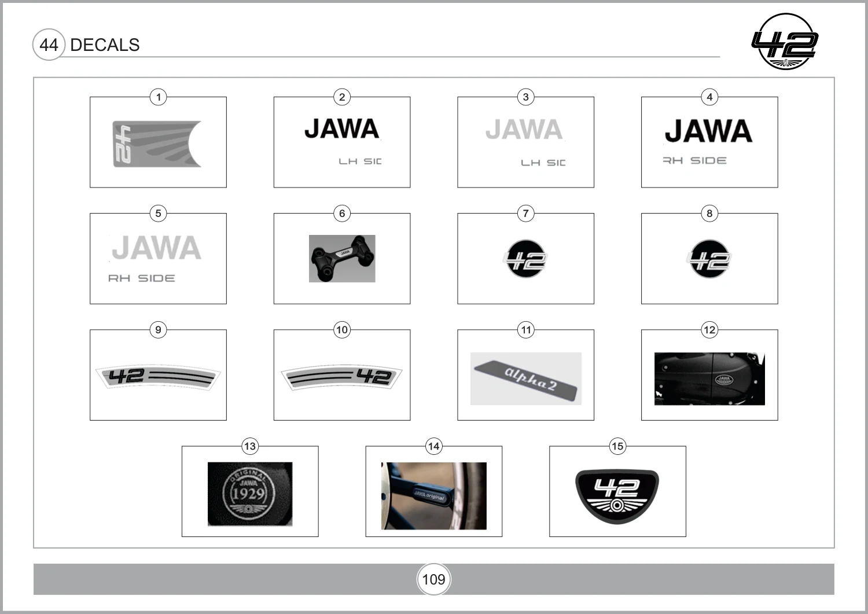This screenshot has width=868, height=614.
Task: Click callout number 5
Action: coord(158,213)
